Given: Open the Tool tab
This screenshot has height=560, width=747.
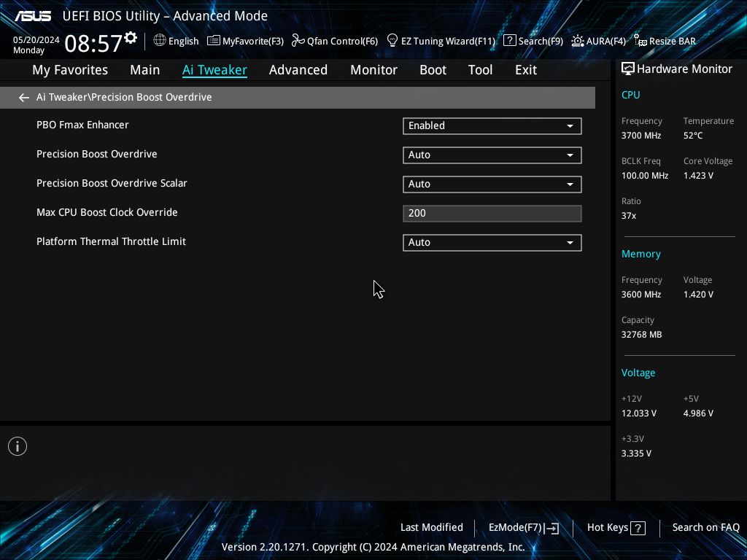Looking at the screenshot, I should click(480, 70).
